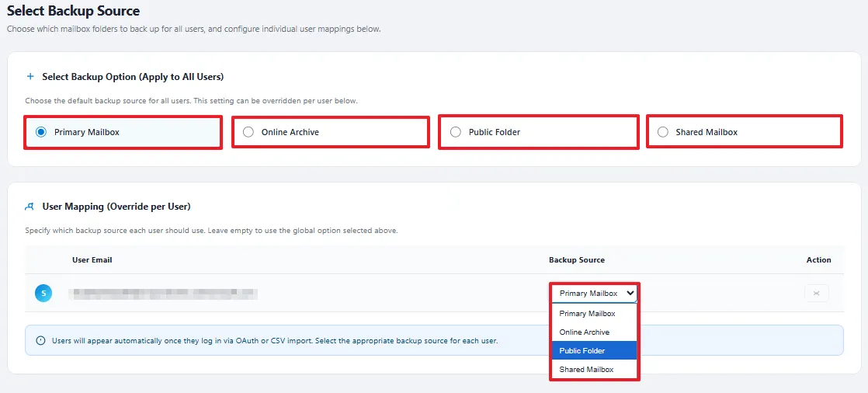868x393 pixels.
Task: Click the info icon in the notice banner
Action: click(x=40, y=341)
